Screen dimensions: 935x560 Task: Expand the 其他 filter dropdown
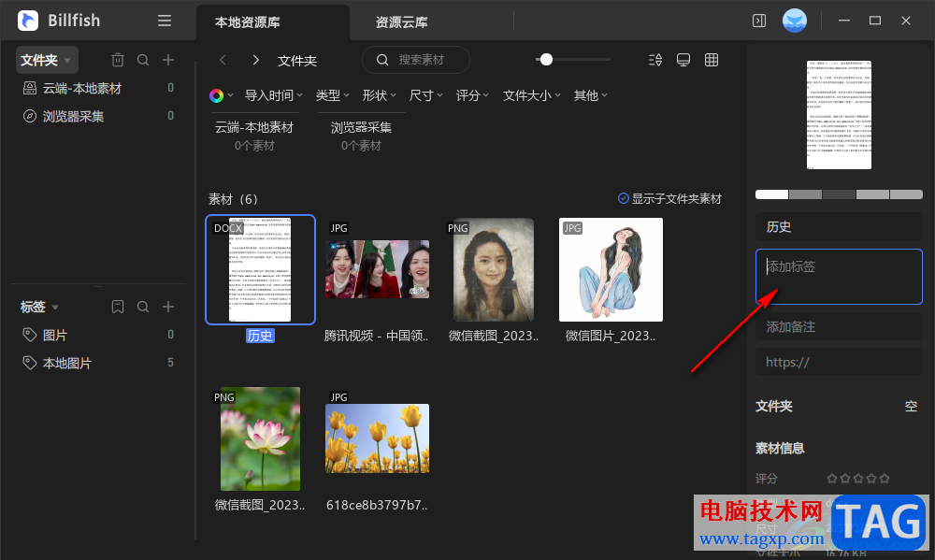click(x=590, y=95)
